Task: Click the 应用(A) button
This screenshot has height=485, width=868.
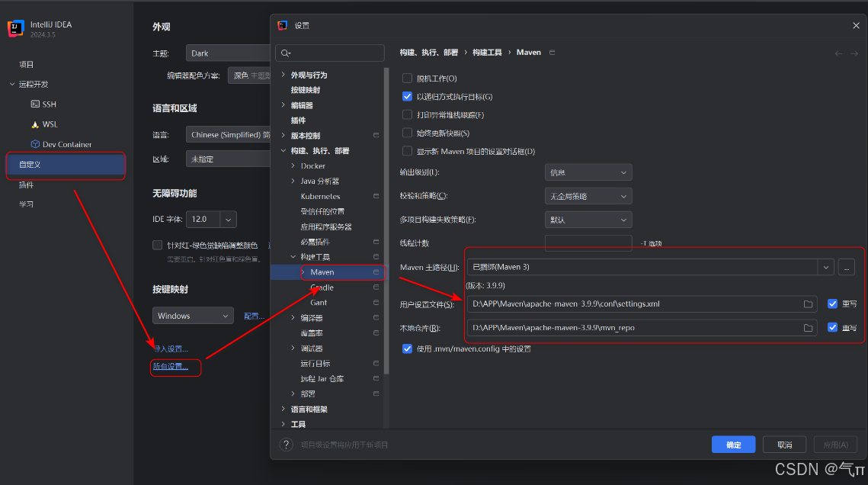Action: [x=835, y=445]
